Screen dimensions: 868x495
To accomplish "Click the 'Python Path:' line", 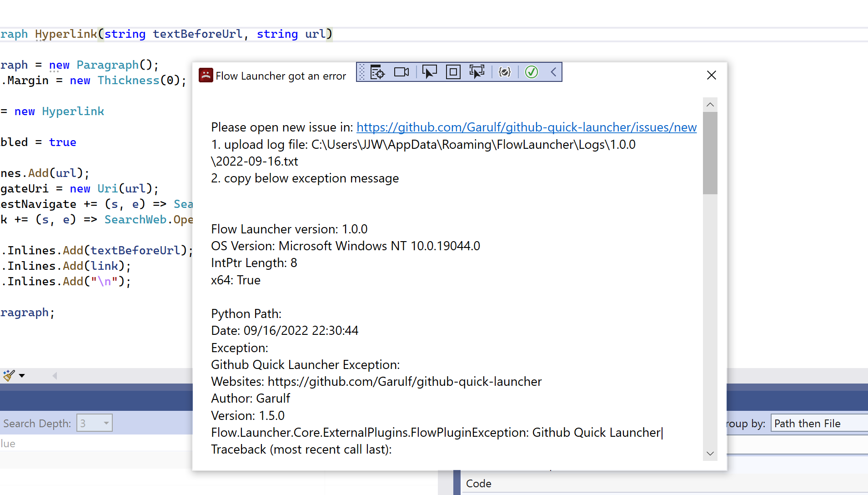I will coord(246,314).
